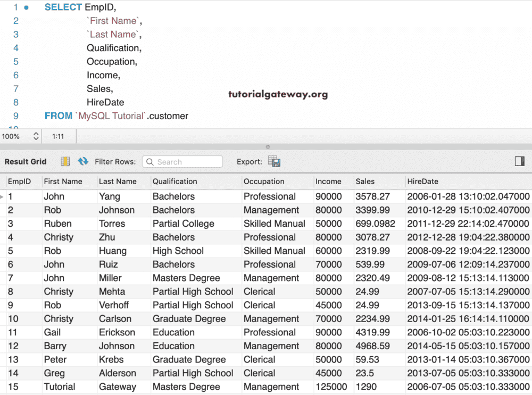Select the Sales cell '699.0982'
The image size is (532, 395).
coord(375,224)
